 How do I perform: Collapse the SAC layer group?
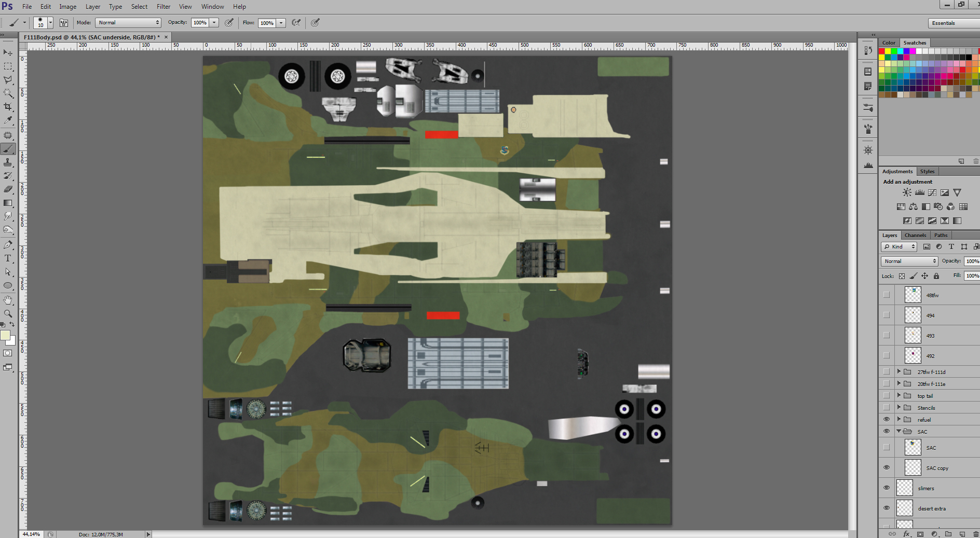click(x=899, y=431)
